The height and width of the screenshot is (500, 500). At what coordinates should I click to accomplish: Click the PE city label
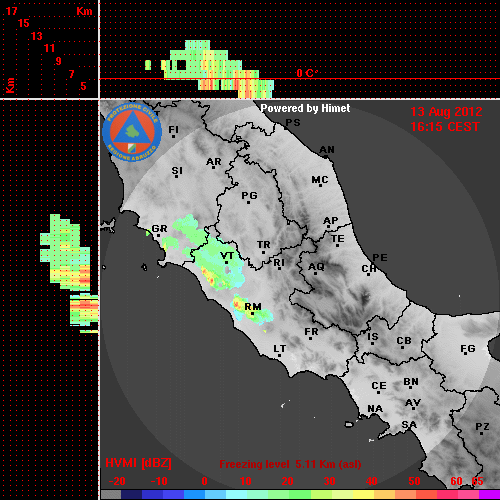pos(380,257)
